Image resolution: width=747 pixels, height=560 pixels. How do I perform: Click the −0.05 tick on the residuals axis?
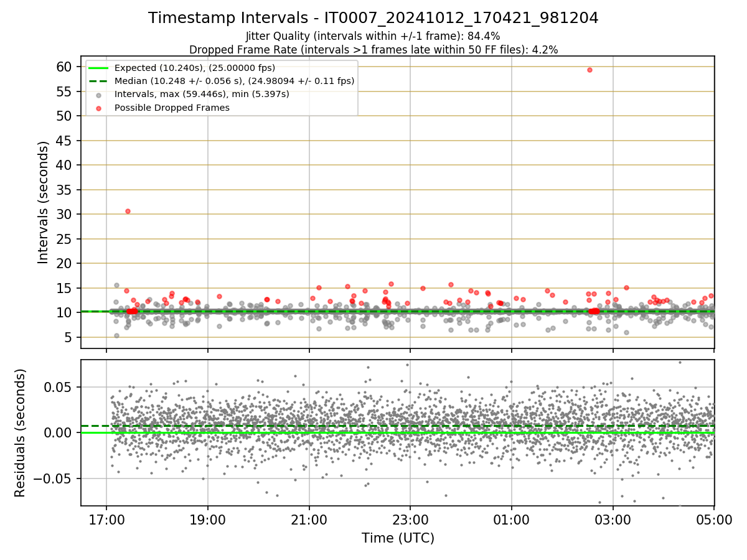tap(54, 478)
